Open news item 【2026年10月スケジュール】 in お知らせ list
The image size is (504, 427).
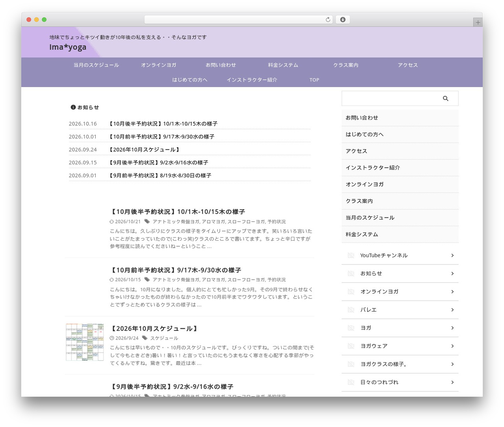click(x=145, y=150)
